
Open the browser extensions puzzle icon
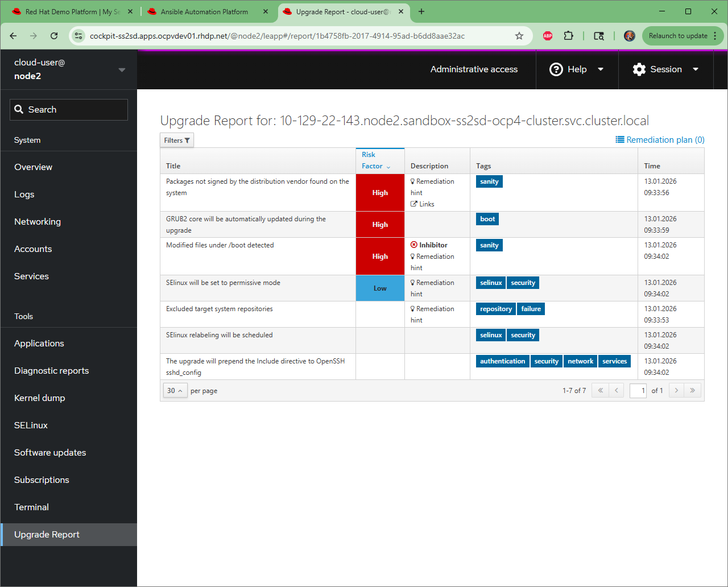click(568, 36)
